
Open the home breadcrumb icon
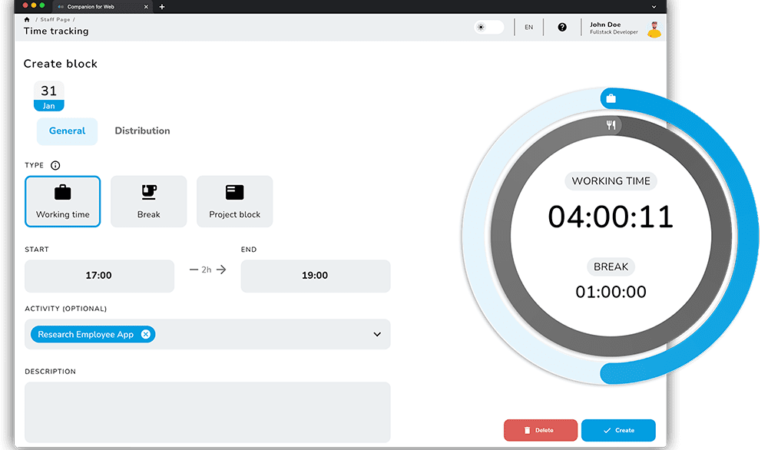[26, 20]
